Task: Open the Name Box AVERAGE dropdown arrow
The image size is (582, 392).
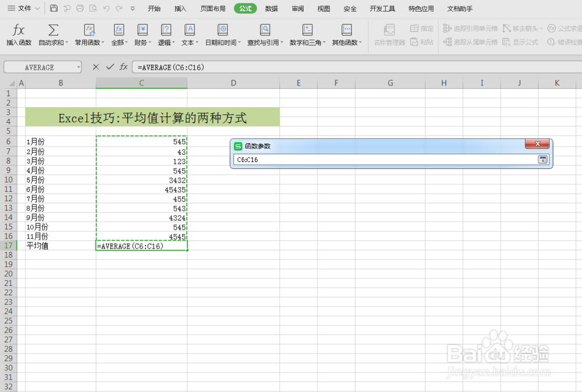Action: coord(79,67)
